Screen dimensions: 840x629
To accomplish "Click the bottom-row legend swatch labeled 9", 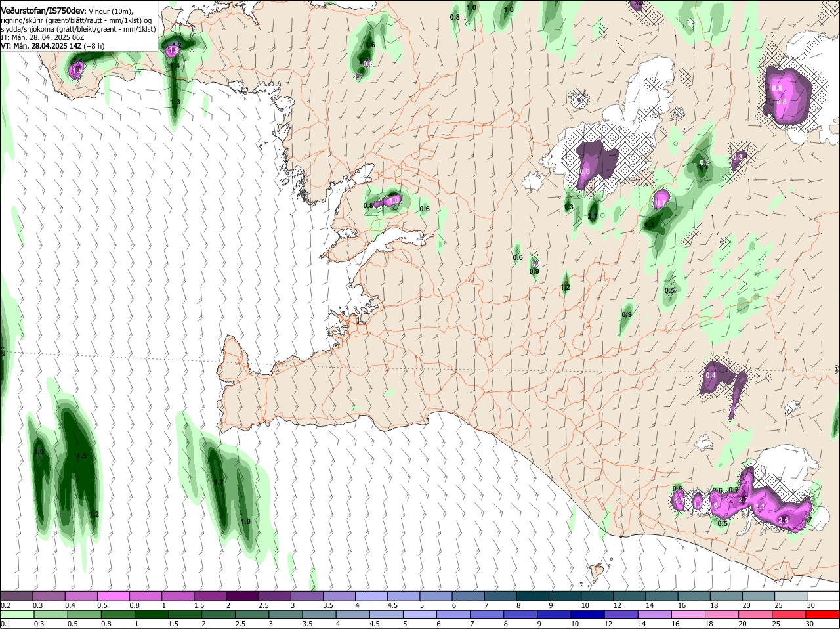I will point(555,615).
